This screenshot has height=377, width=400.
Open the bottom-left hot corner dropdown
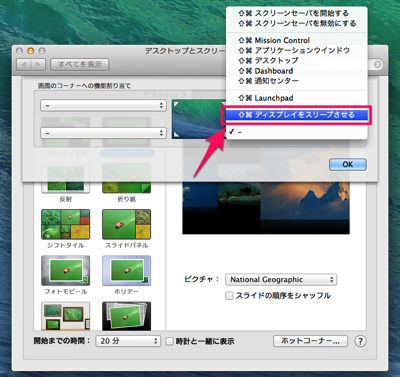103,133
